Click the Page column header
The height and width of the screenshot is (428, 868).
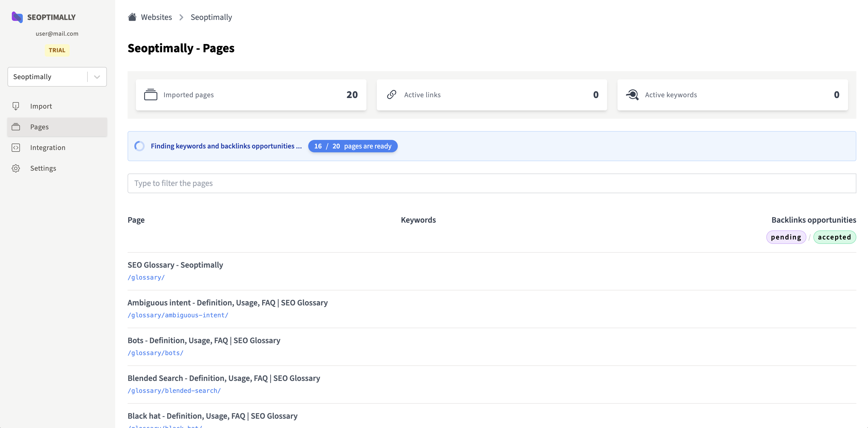[x=136, y=220]
